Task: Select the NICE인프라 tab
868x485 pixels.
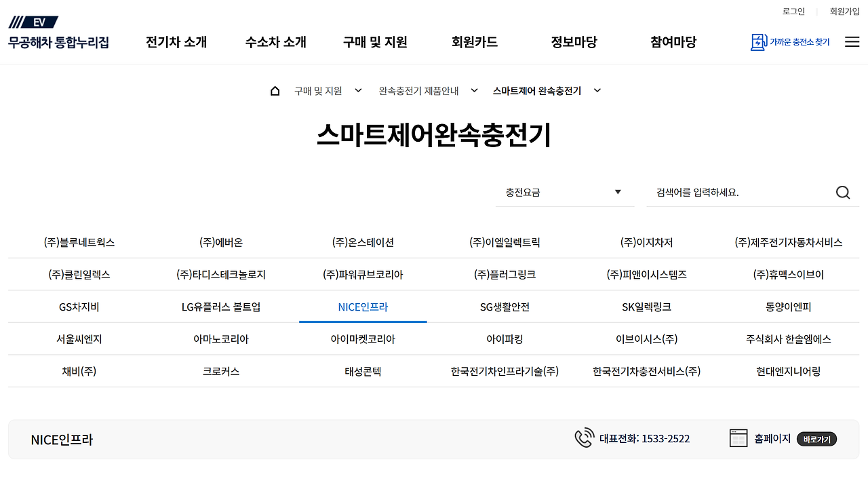Action: 363,307
